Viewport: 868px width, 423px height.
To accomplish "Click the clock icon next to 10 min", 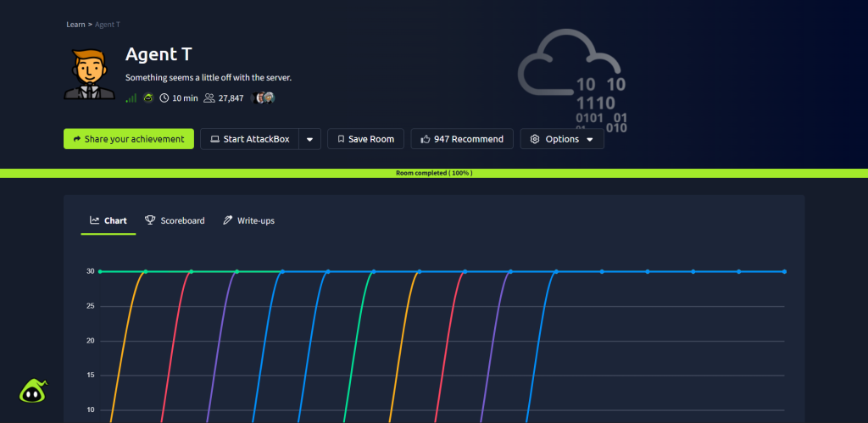I will 164,98.
